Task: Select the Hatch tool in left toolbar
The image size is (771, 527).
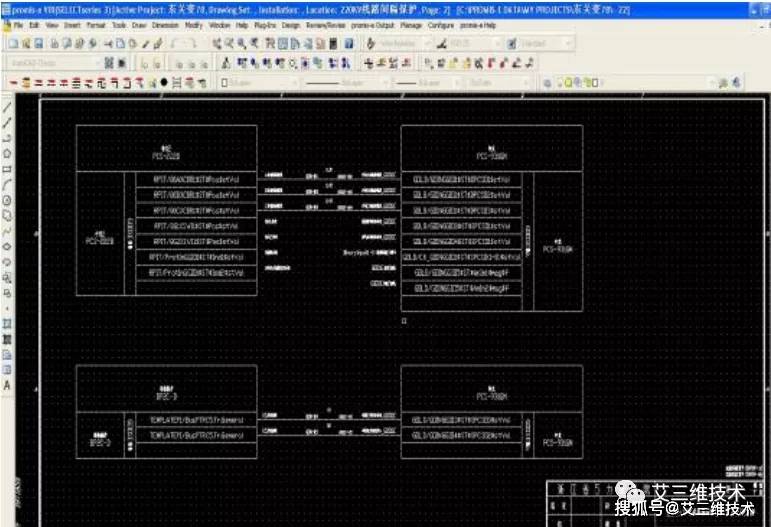Action: [7, 339]
